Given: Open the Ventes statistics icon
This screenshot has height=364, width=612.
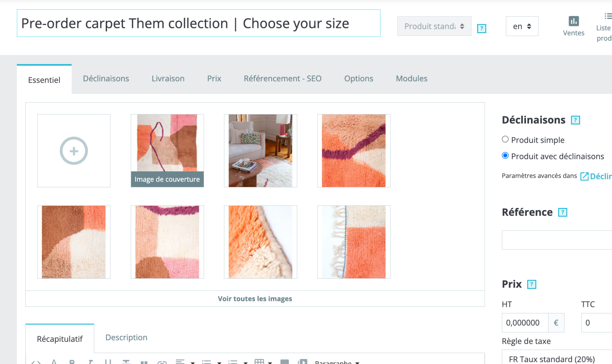Looking at the screenshot, I should 573,21.
